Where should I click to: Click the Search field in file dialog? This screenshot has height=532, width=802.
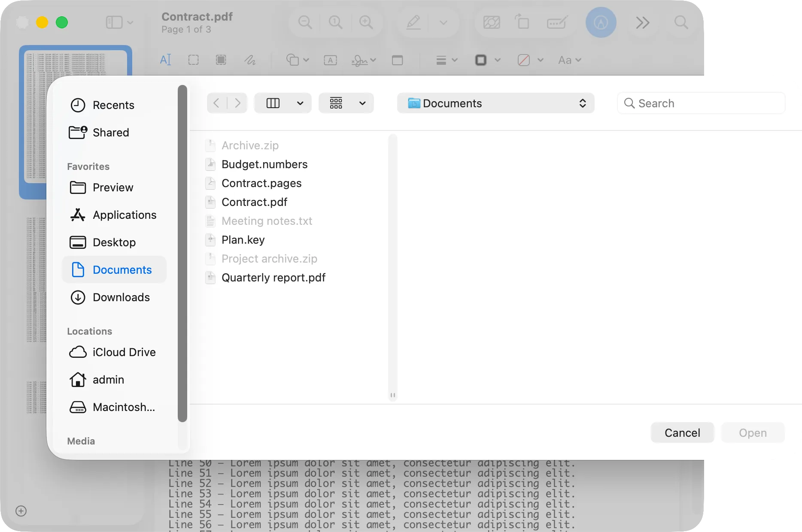(702, 103)
